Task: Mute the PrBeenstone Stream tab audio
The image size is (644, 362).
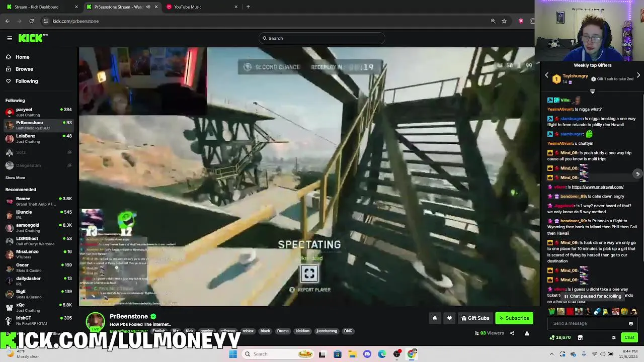Action: tap(148, 7)
